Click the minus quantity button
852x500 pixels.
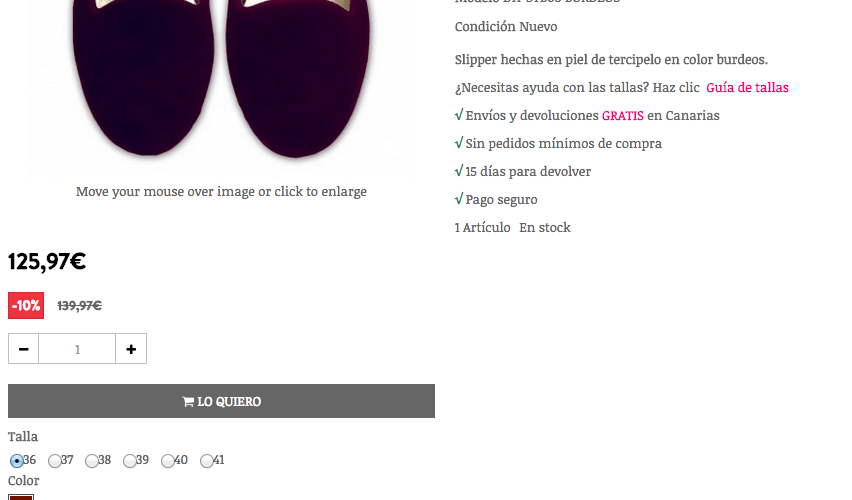tap(23, 349)
